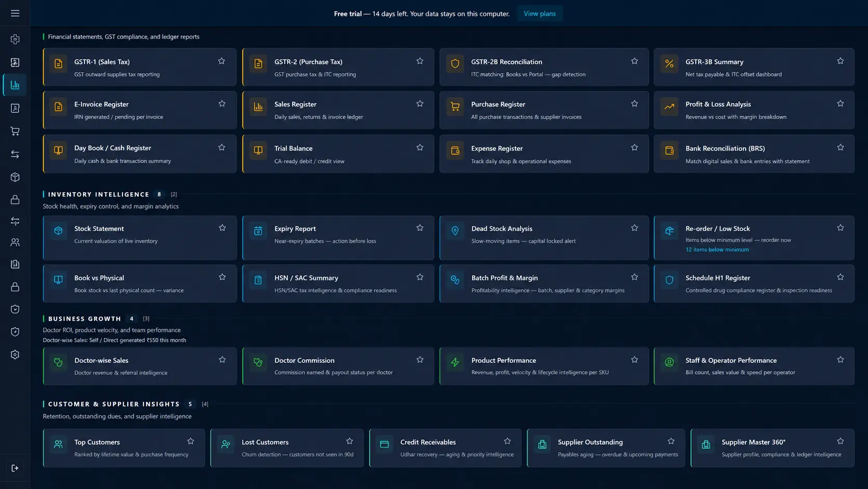Click the Supplier Outstanding building icon
The width and height of the screenshot is (868, 489).
tap(542, 444)
